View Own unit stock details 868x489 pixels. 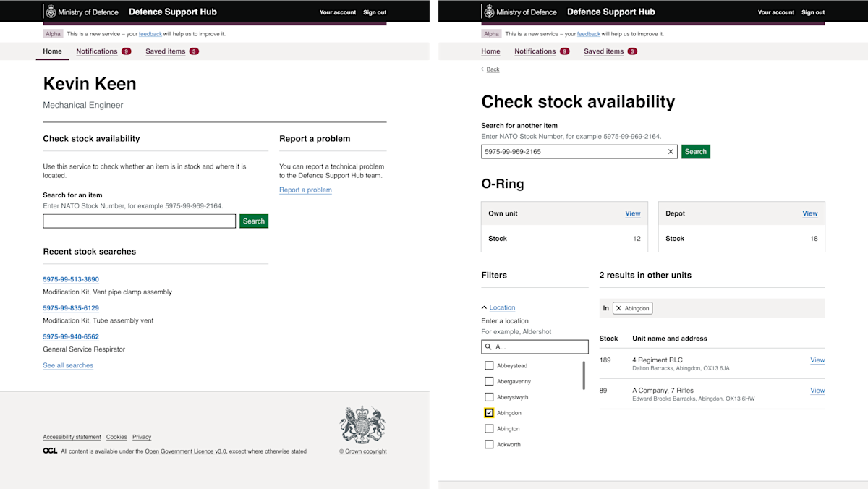[633, 213]
